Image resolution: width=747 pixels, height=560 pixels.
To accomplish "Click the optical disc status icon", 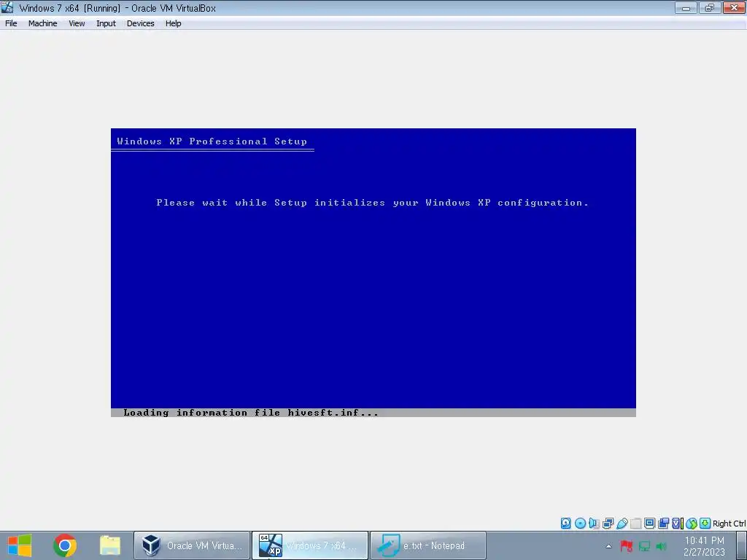I will click(x=580, y=524).
